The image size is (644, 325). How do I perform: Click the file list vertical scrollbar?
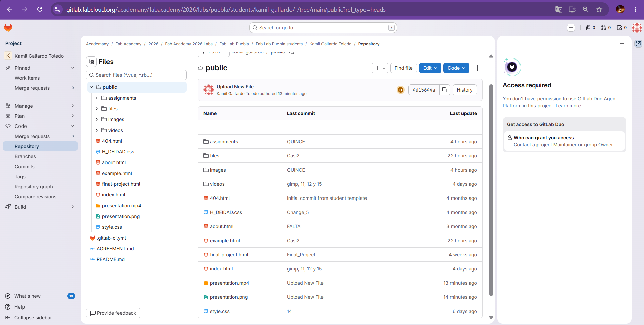click(491, 190)
